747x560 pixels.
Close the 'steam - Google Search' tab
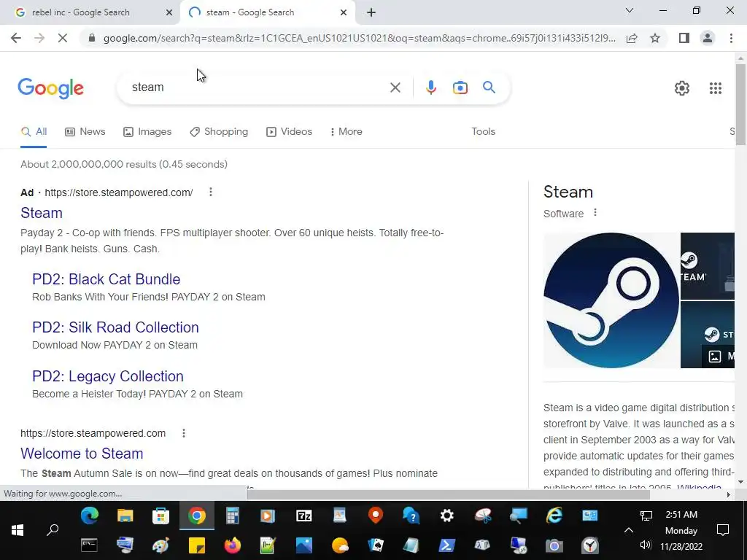[344, 12]
